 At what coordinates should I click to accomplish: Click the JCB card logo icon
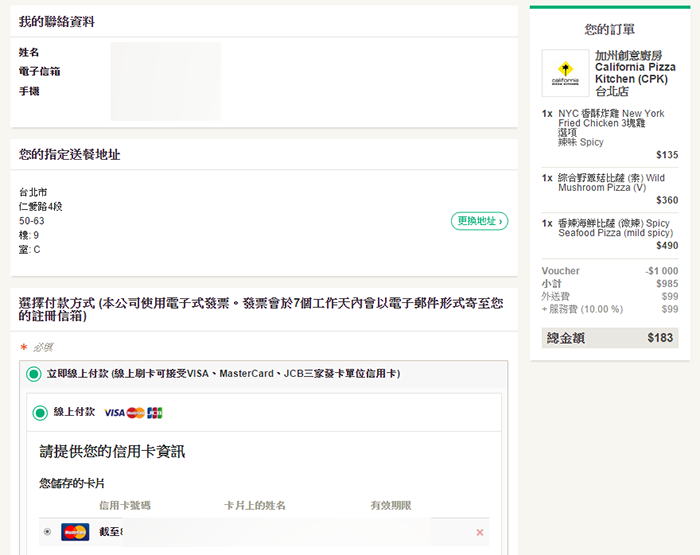154,413
